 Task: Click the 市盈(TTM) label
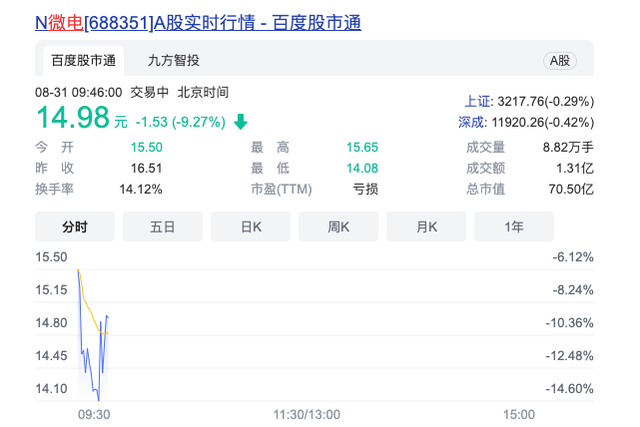point(281,189)
